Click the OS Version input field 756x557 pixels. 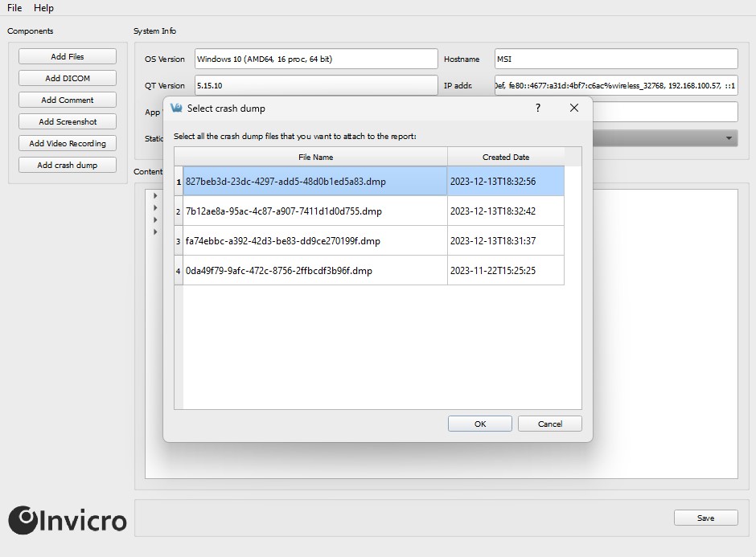pos(316,59)
